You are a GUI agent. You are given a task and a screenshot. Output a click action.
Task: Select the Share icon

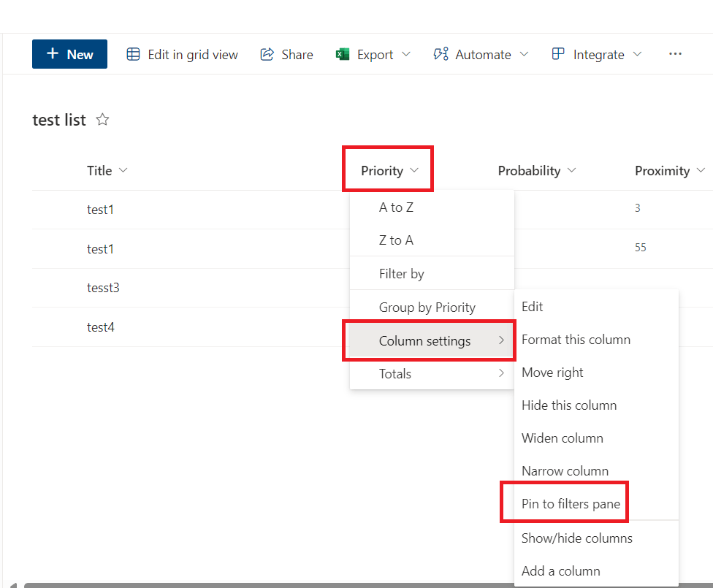tap(265, 54)
